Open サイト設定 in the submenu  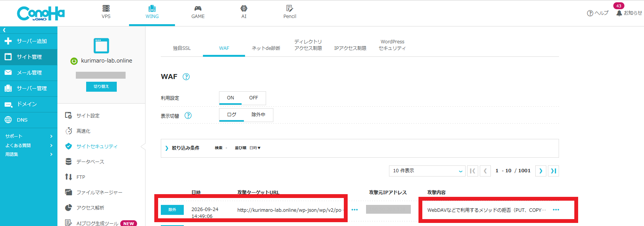click(x=88, y=115)
